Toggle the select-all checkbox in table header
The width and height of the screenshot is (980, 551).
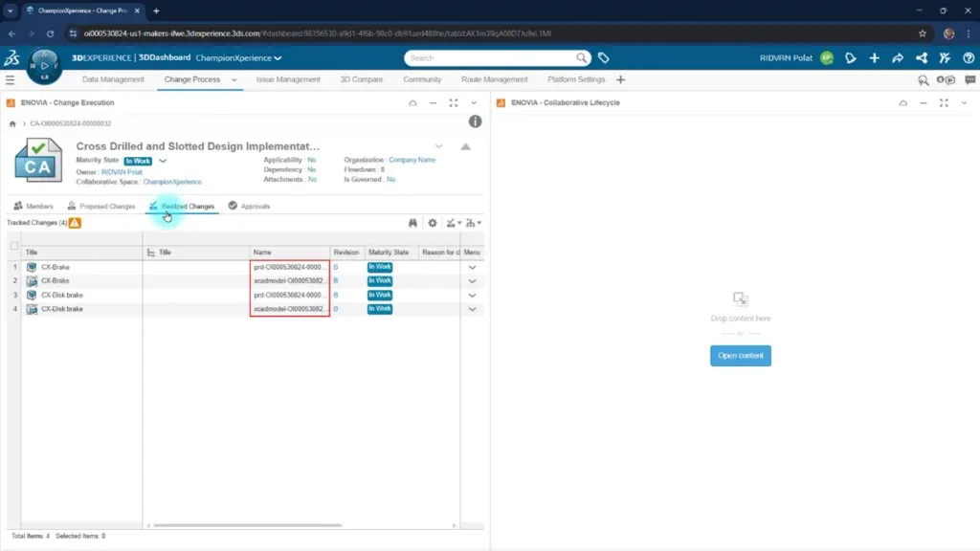coord(14,246)
